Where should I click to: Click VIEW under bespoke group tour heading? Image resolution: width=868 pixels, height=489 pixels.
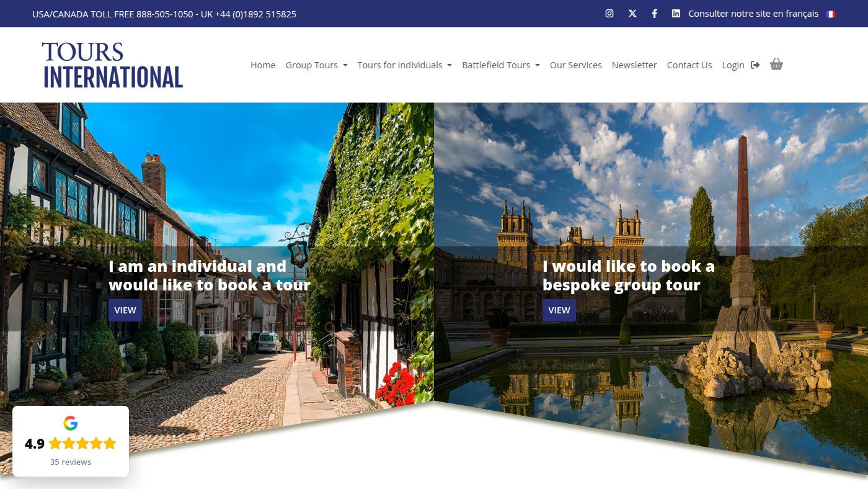559,310
